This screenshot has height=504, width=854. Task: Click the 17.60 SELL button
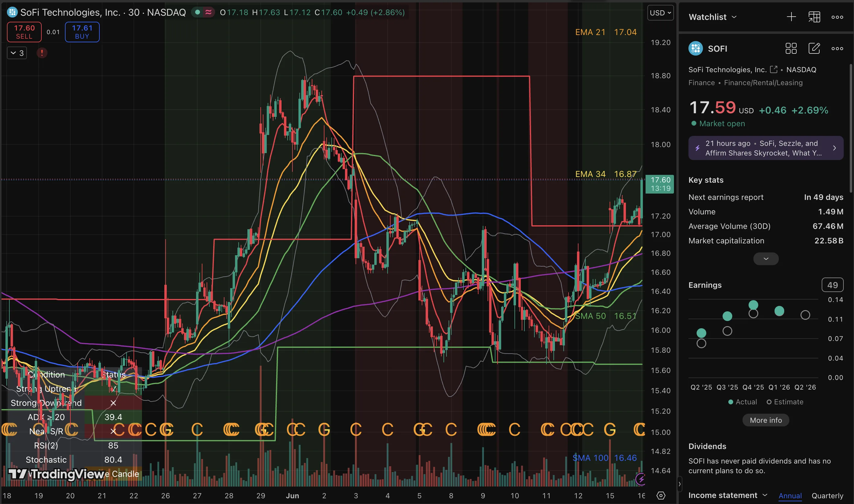24,32
